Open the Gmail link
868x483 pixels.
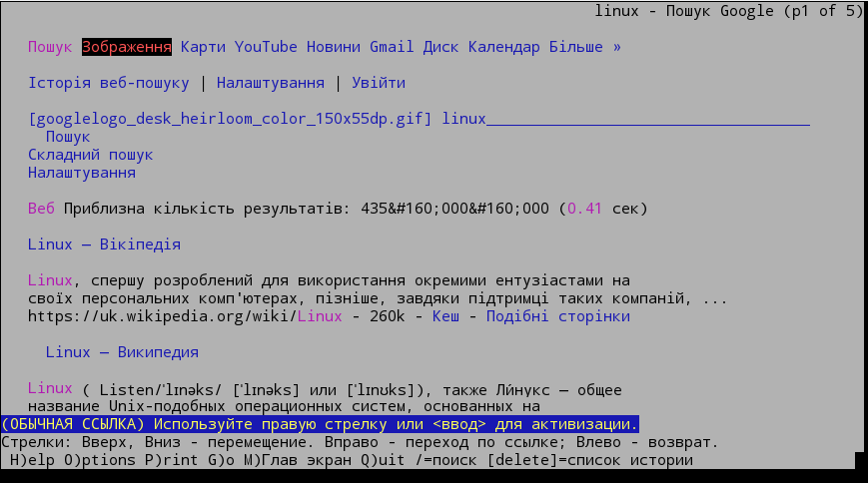tap(392, 47)
